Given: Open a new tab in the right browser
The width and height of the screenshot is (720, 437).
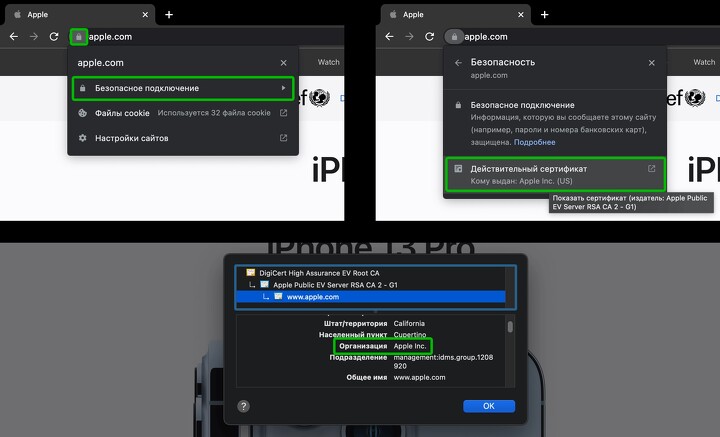Looking at the screenshot, I should 545,15.
